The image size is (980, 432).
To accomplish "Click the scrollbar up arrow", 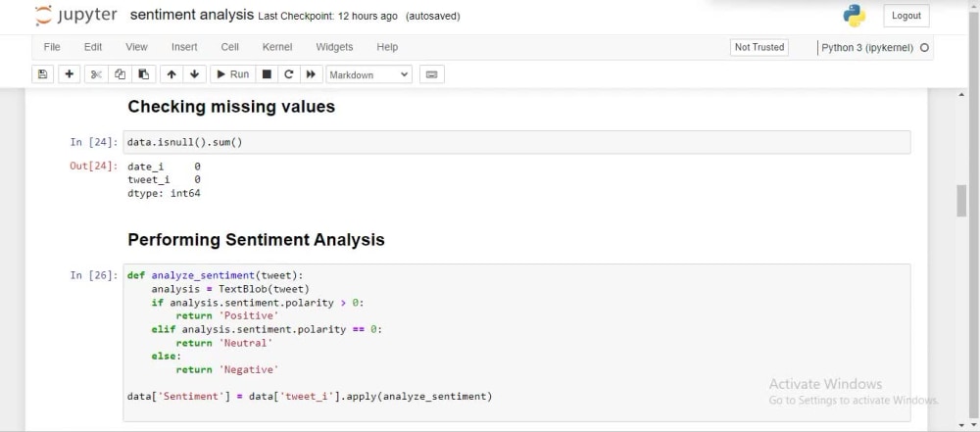I will coord(962,94).
